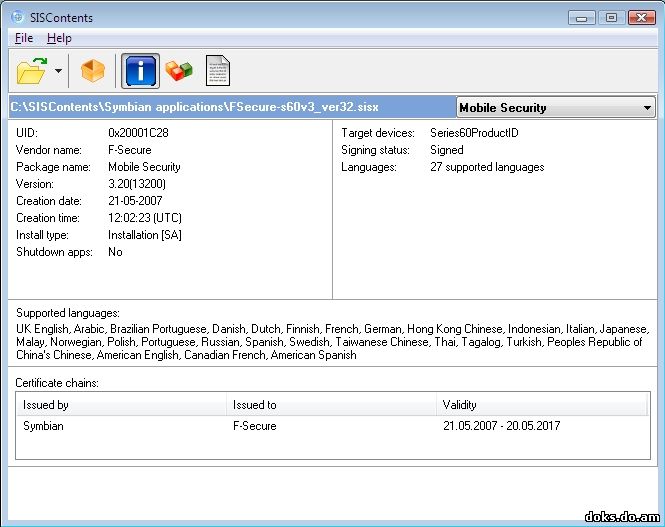The width and height of the screenshot is (665, 527).
Task: Click the Package name value Mobile Security
Action: click(x=144, y=167)
